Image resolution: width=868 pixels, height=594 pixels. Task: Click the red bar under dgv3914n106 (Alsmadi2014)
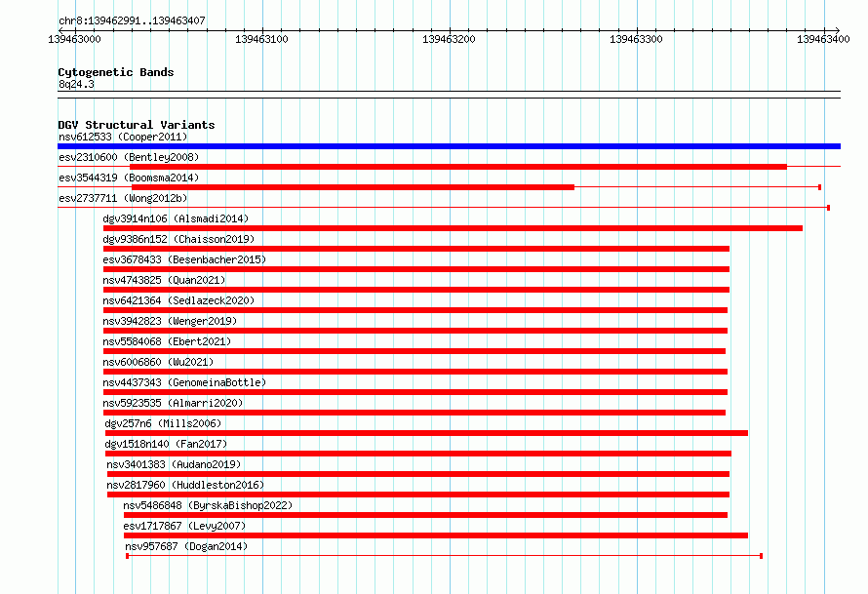coord(453,228)
